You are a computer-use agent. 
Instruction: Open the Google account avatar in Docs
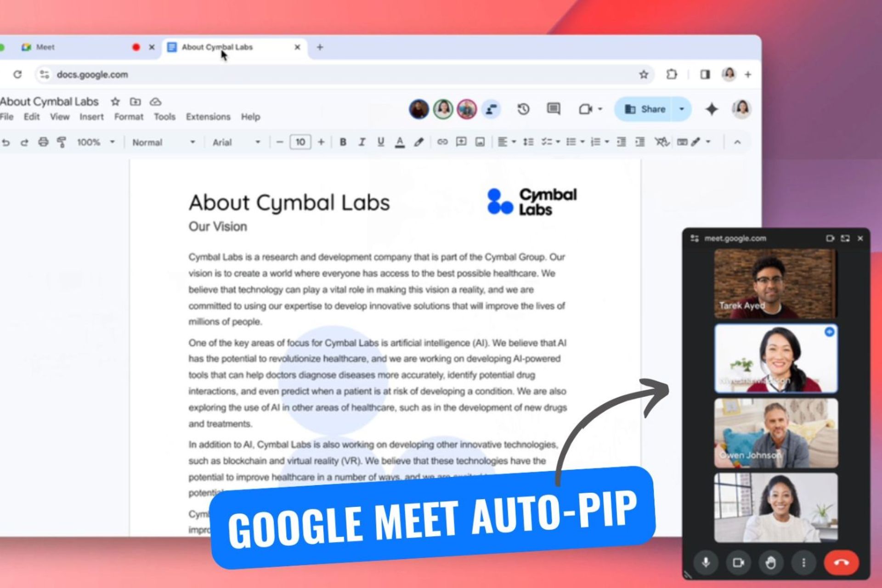741,109
